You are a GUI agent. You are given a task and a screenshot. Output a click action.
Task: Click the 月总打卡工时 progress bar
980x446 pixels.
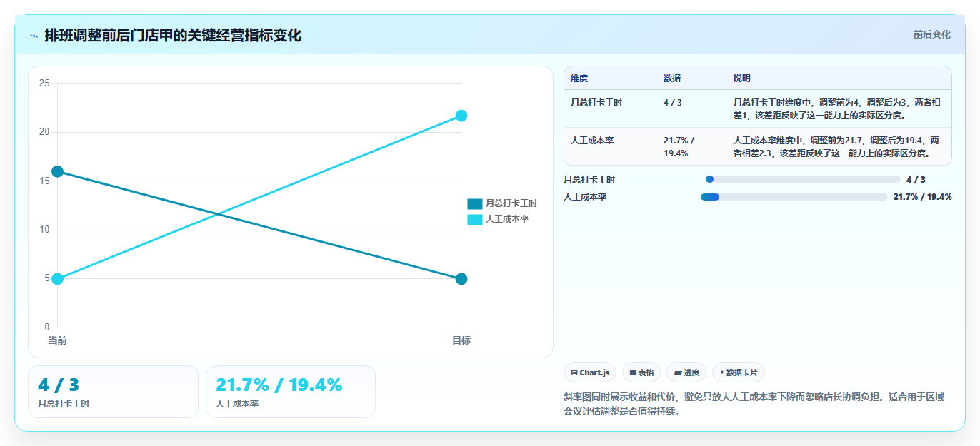click(x=803, y=179)
